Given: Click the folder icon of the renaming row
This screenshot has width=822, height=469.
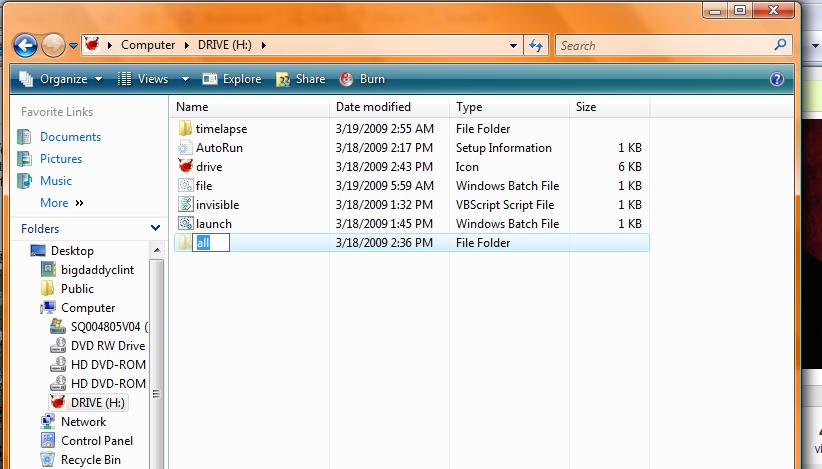Looking at the screenshot, I should tap(184, 242).
